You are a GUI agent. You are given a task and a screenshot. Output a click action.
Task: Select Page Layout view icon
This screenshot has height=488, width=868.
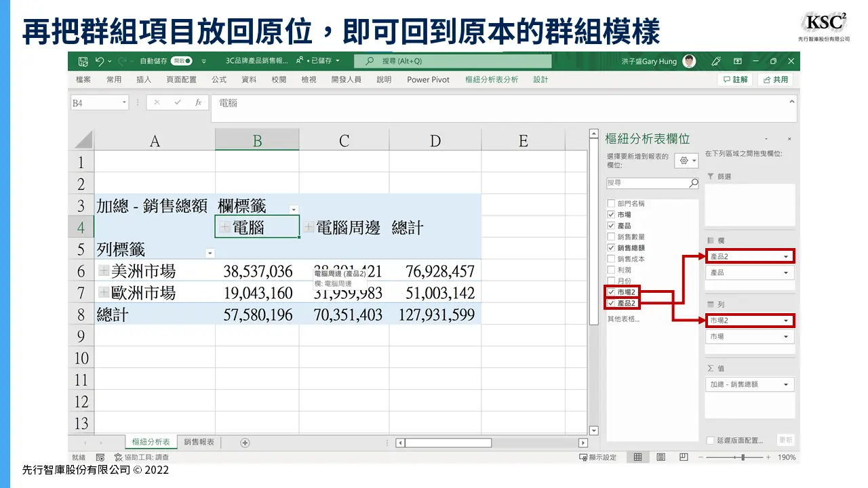pos(660,457)
